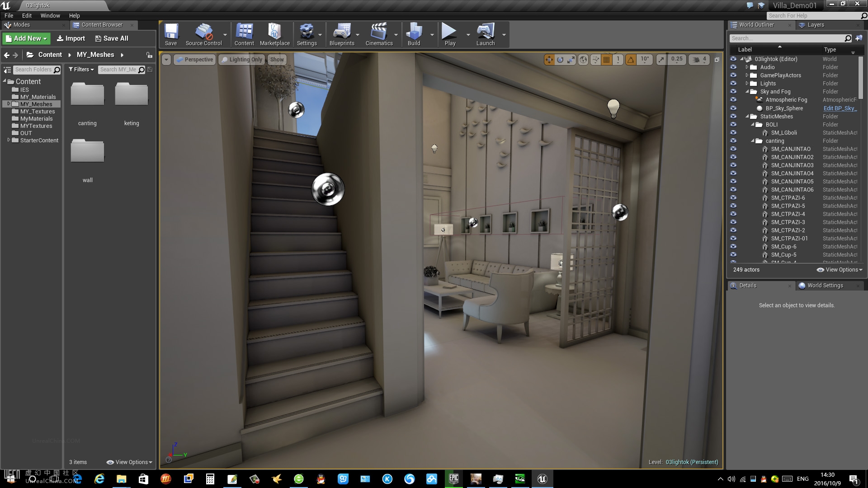Image resolution: width=868 pixels, height=488 pixels.
Task: Open the Blueprints toolbar button
Action: pyautogui.click(x=341, y=35)
